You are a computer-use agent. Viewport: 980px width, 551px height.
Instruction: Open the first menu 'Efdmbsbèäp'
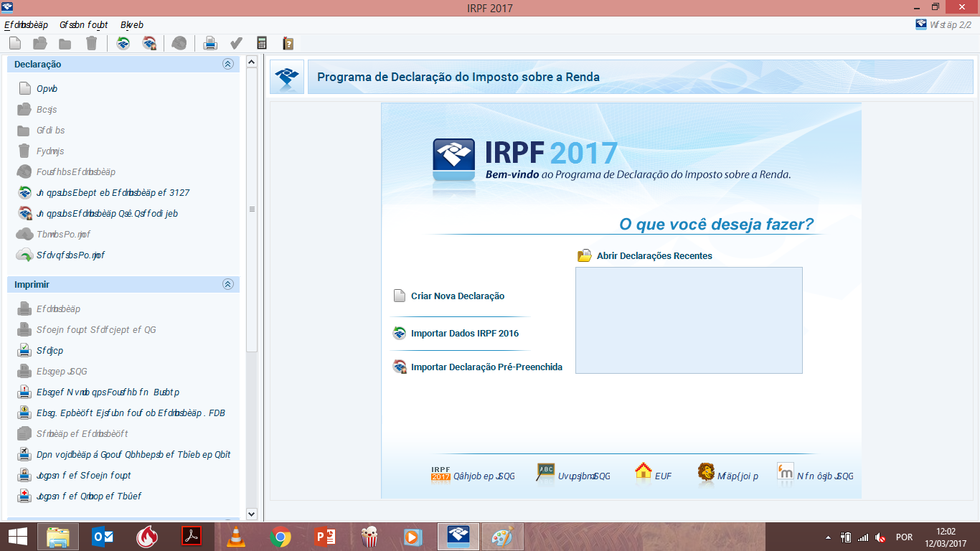pos(26,24)
